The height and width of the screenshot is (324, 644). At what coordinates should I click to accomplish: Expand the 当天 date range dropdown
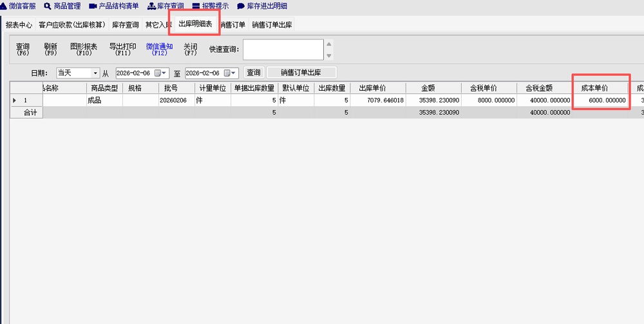tap(95, 73)
